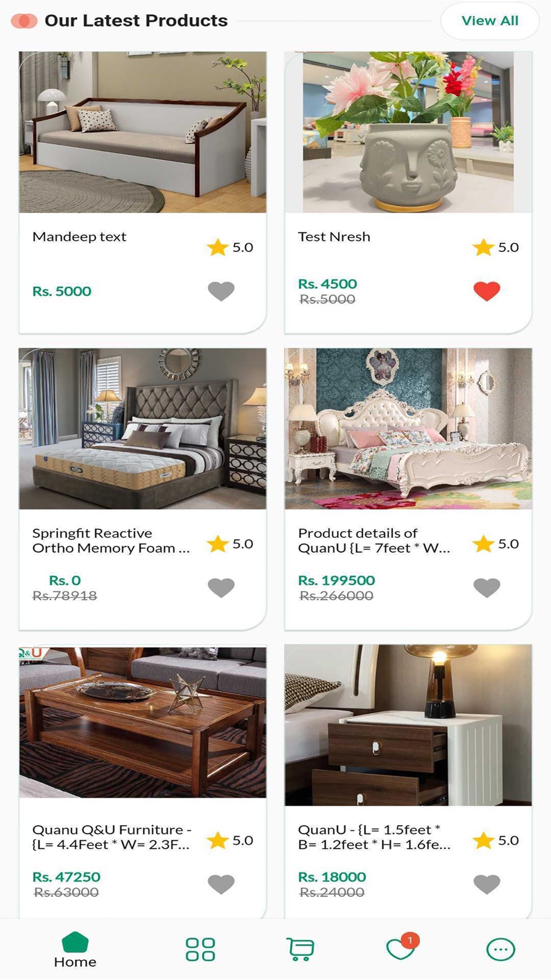Open the Test Nresh flower vase image
The height and width of the screenshot is (980, 551).
coord(408,132)
